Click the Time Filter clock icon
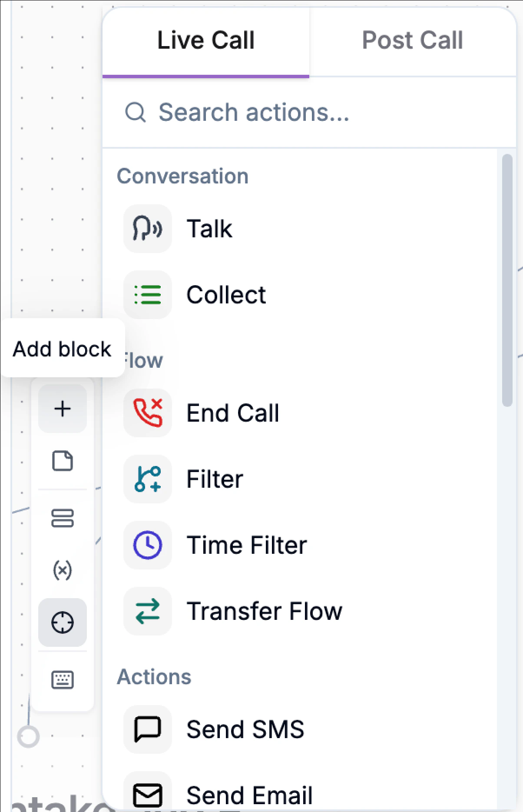The width and height of the screenshot is (523, 812). click(x=147, y=545)
